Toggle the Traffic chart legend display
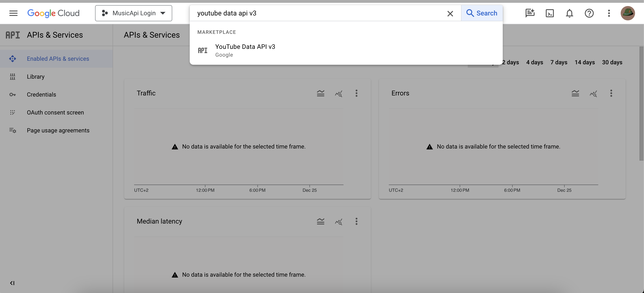The width and height of the screenshot is (644, 293). 320,93
